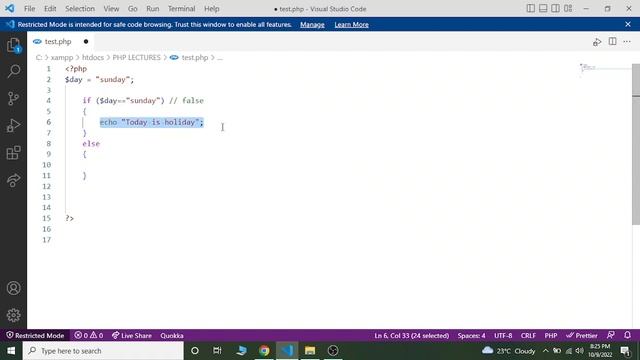Screen dimensions: 640x360
Task: Click Restricted Mode in status bar
Action: [35, 336]
